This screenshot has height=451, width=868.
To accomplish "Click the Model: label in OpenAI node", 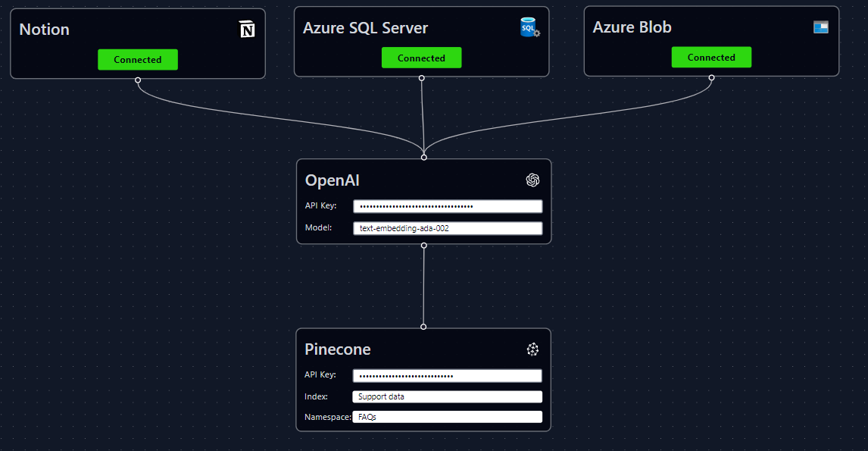I will 318,227.
